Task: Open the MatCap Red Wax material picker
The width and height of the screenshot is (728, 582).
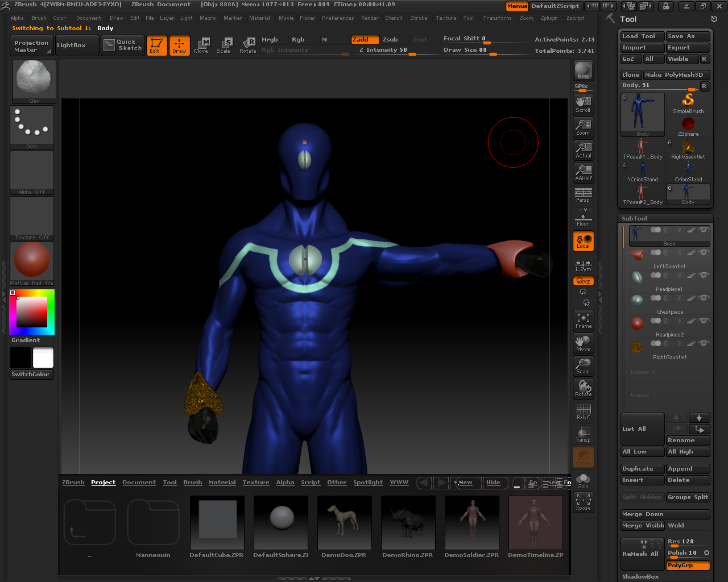Action: pyautogui.click(x=31, y=261)
